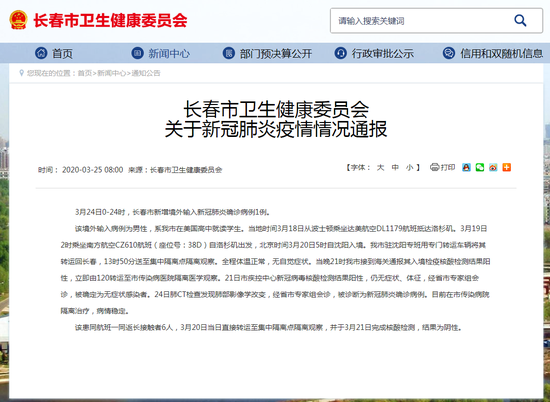This screenshot has height=402, width=550.
Task: Click the news icon beside 新闻中心
Action: (x=137, y=53)
